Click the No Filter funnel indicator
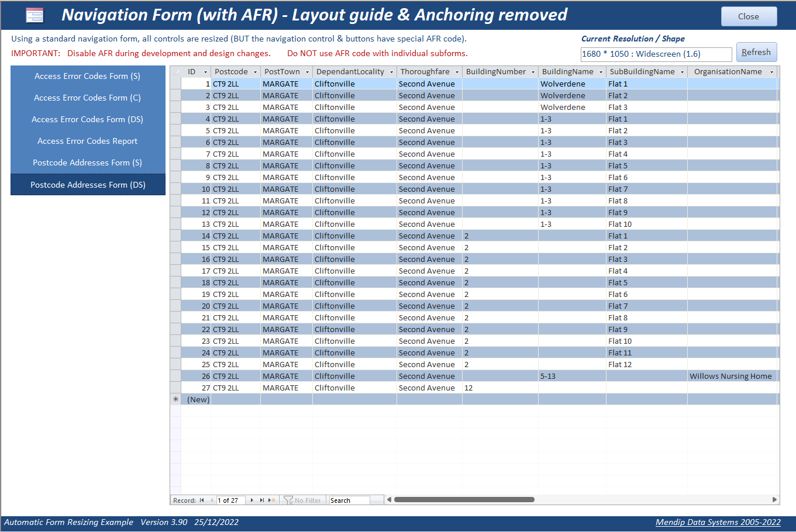Image resolution: width=796 pixels, height=532 pixels. [x=303, y=500]
